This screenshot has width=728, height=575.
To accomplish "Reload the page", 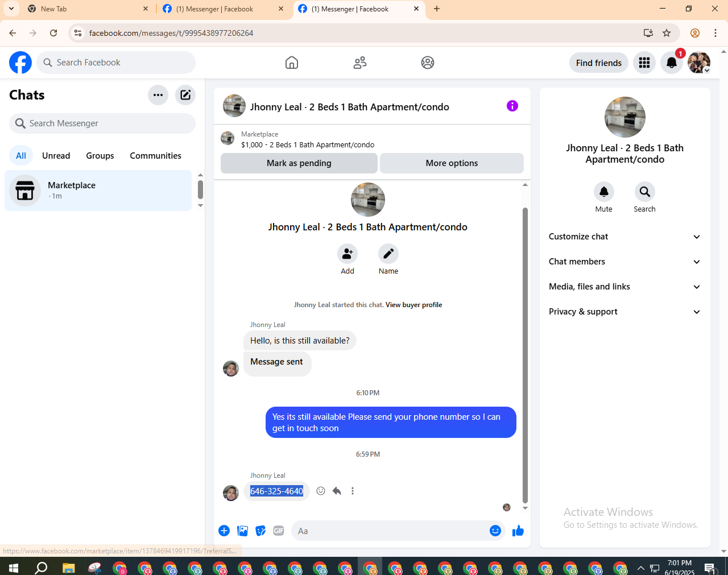I will 53,33.
